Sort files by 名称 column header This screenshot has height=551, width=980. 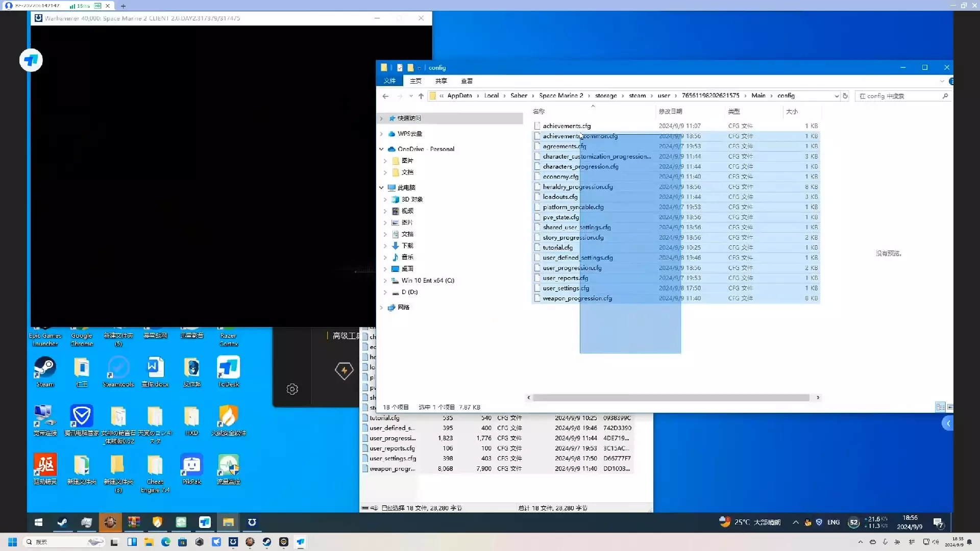click(x=539, y=111)
